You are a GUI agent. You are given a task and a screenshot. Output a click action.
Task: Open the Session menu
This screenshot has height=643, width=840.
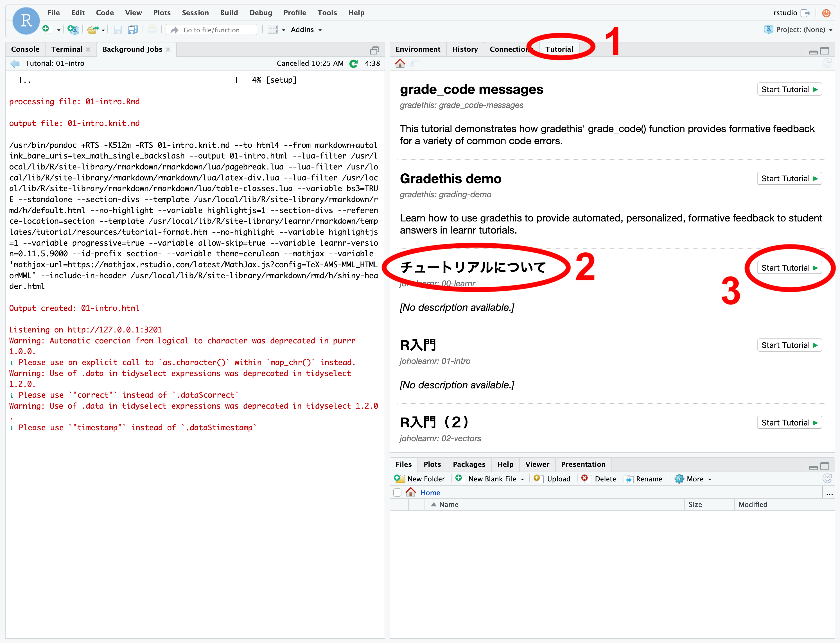coord(195,13)
